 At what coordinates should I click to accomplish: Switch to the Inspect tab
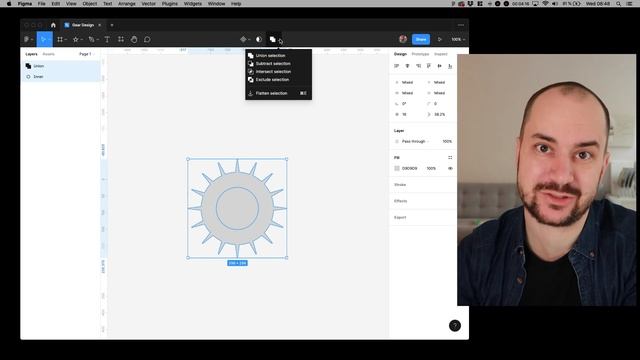point(441,54)
